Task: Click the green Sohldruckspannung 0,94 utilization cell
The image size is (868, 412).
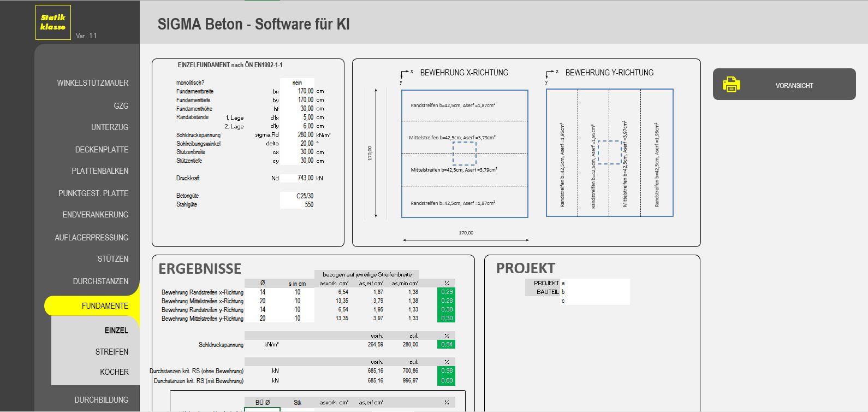Action: click(446, 344)
